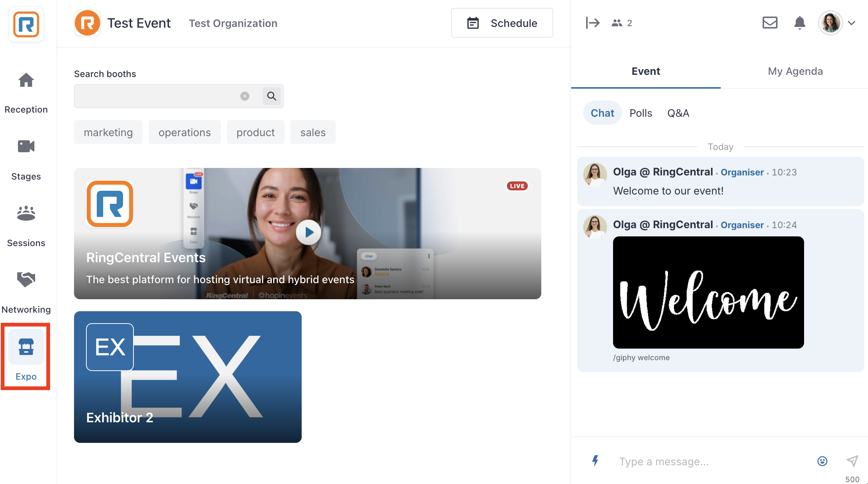Select the Chat tab

[602, 113]
